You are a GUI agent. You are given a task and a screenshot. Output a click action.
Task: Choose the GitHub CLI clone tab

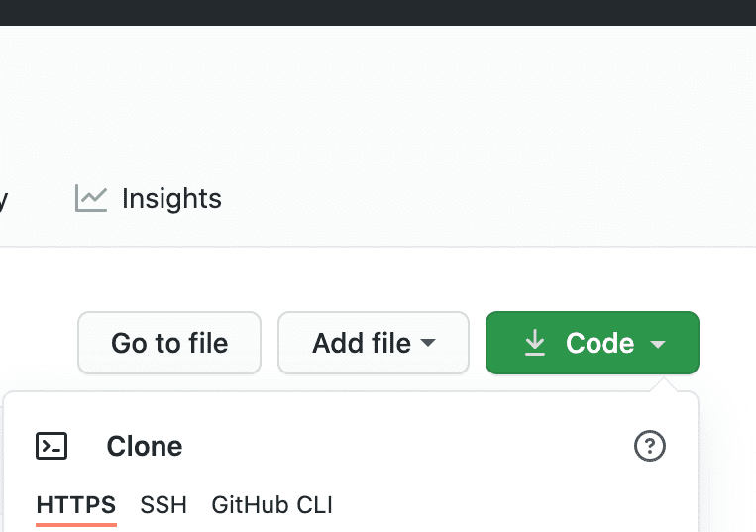pyautogui.click(x=271, y=505)
